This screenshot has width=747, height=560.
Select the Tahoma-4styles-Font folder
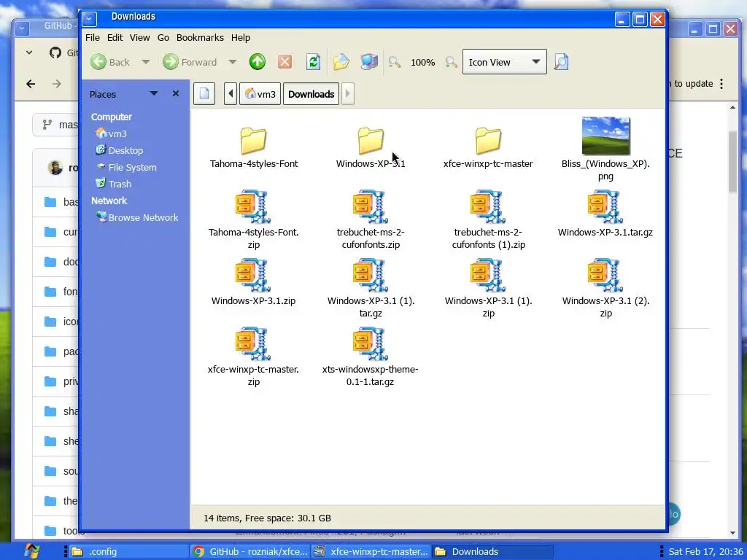click(x=253, y=147)
